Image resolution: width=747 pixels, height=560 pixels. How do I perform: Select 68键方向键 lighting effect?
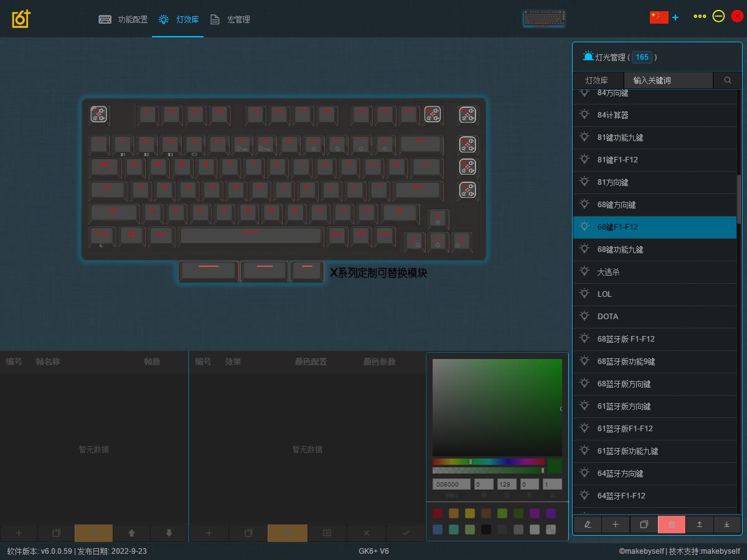pyautogui.click(x=654, y=205)
